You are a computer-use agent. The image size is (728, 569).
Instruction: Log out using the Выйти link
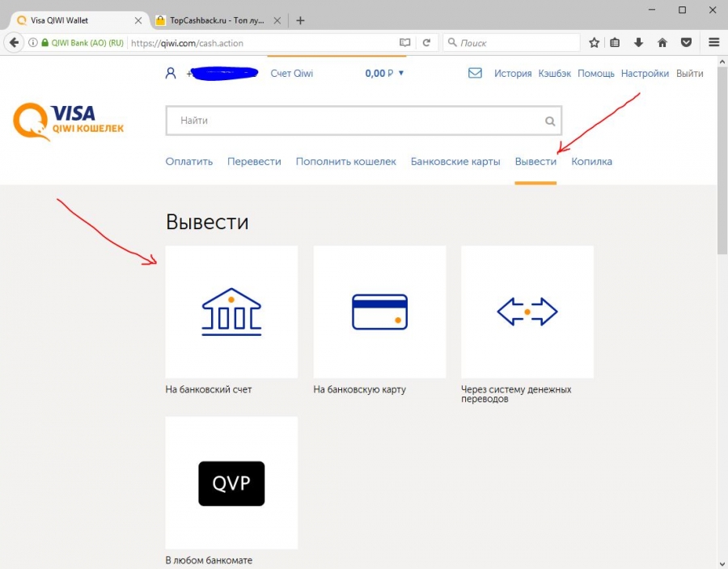pyautogui.click(x=689, y=74)
